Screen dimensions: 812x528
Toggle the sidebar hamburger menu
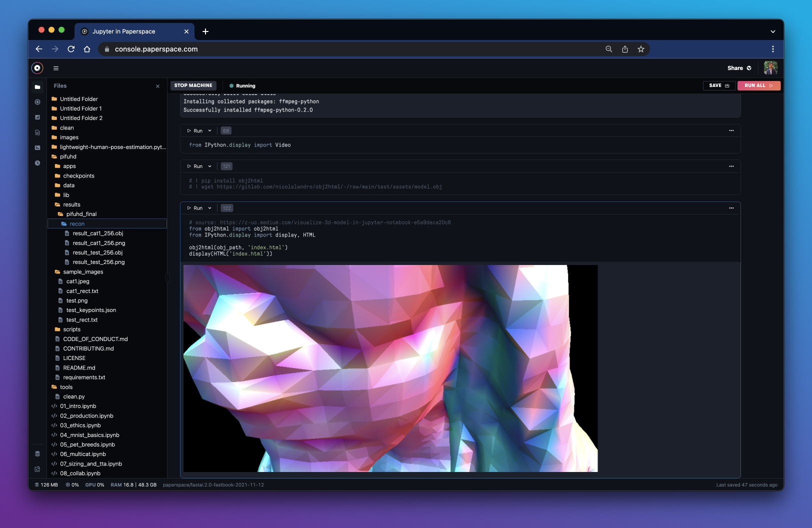click(56, 68)
